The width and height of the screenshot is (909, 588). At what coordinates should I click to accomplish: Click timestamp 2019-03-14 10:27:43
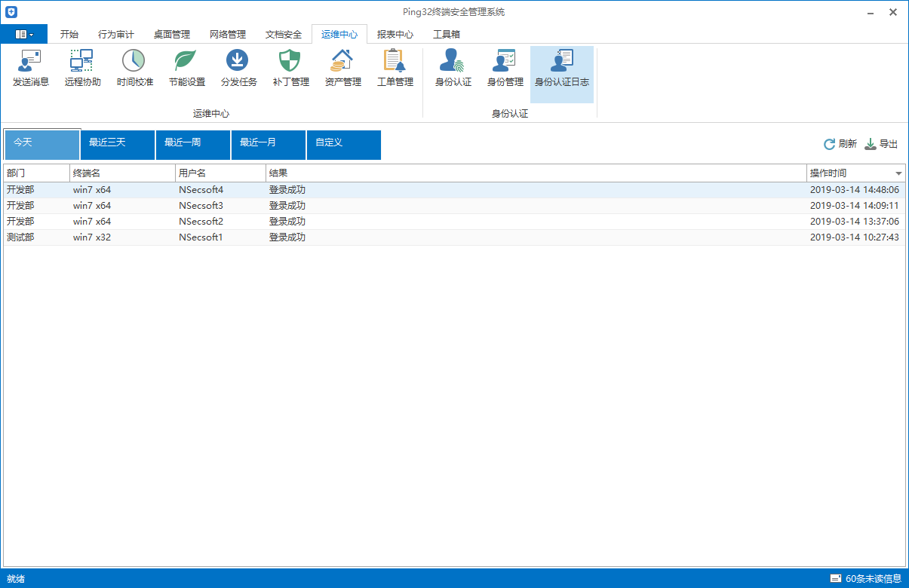tap(855, 237)
